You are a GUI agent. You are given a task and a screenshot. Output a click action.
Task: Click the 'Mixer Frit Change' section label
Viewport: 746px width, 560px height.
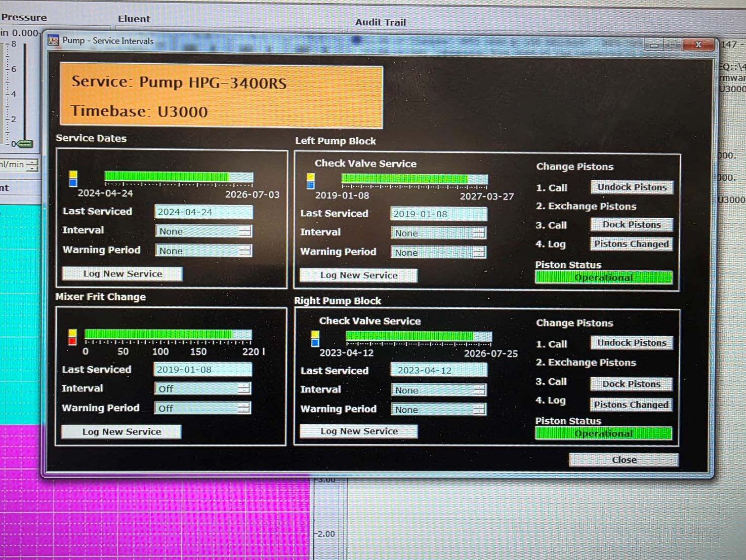click(x=101, y=297)
